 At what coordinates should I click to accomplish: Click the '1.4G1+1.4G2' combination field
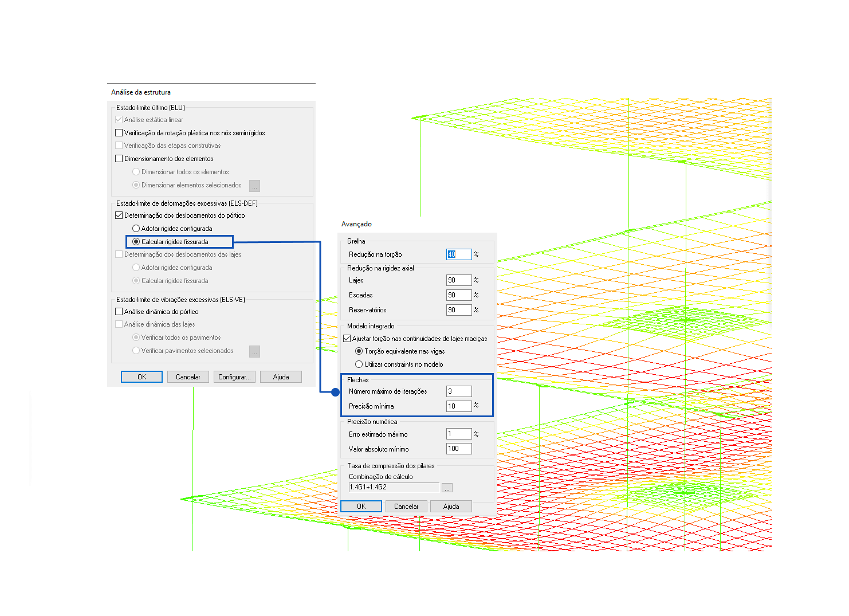394,488
